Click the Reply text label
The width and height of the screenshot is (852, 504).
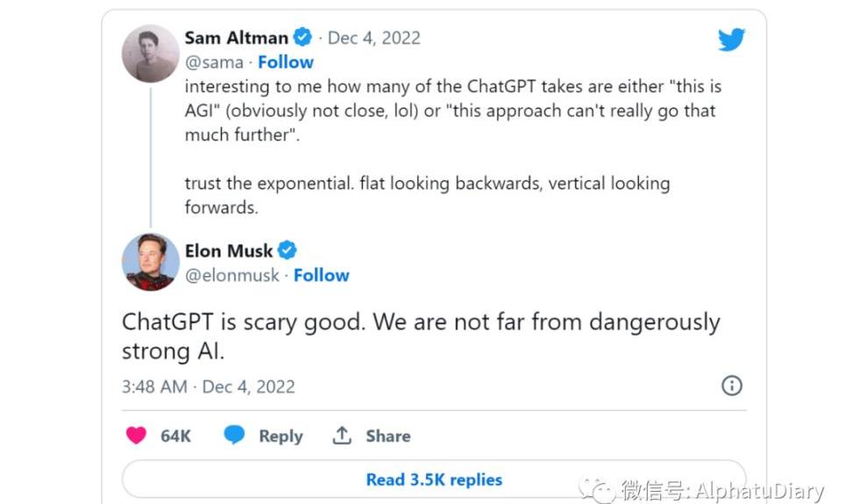click(x=280, y=437)
